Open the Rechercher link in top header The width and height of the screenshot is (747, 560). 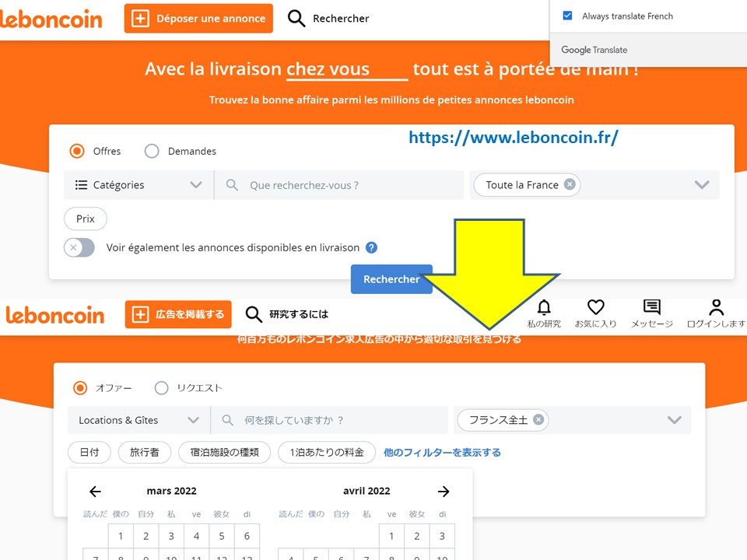(341, 19)
